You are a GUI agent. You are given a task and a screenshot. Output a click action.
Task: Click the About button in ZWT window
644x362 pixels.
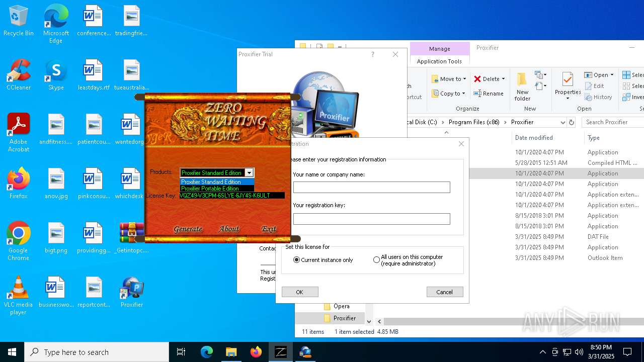click(x=229, y=229)
